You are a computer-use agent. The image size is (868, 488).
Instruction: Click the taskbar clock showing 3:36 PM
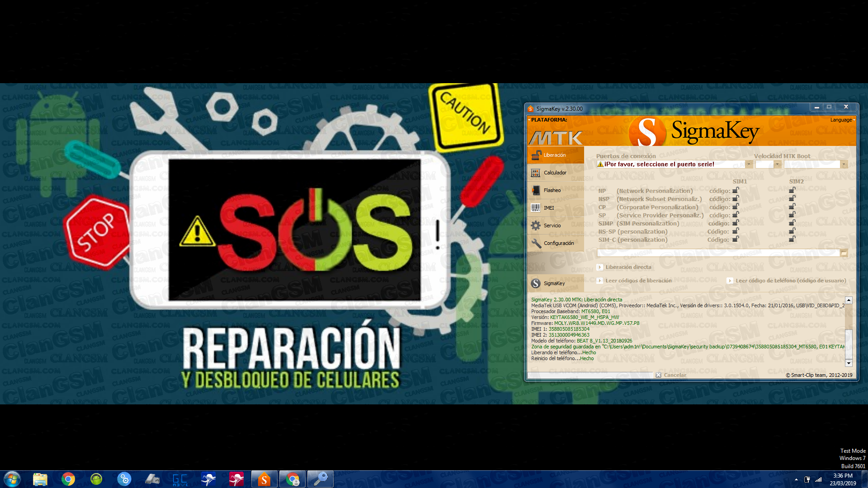(843, 479)
